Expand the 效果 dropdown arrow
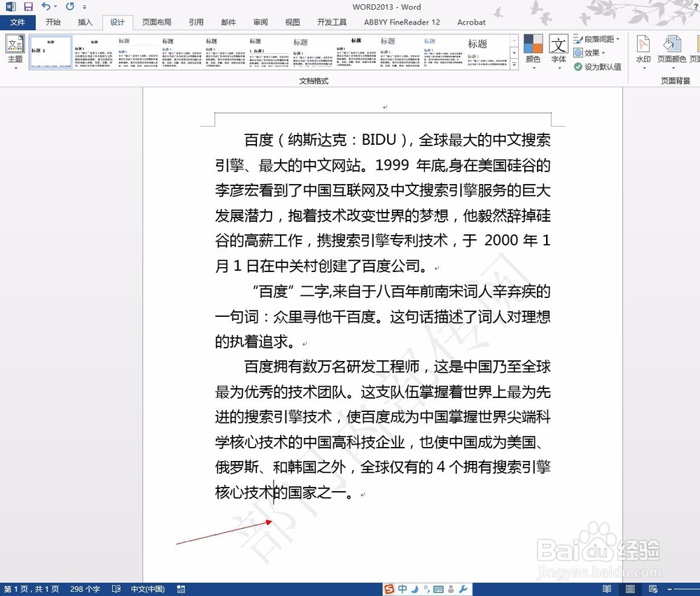Image resolution: width=700 pixels, height=596 pixels. (x=603, y=53)
